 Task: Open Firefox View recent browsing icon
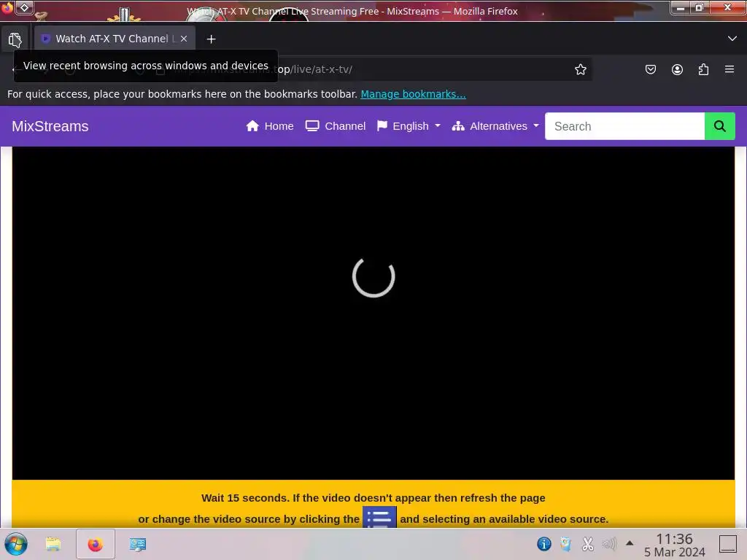(x=15, y=39)
